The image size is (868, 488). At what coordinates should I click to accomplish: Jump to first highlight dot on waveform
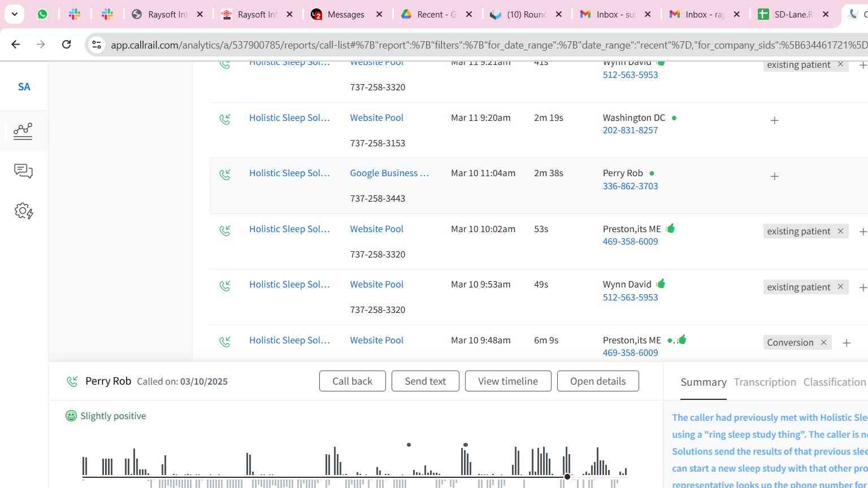pos(409,445)
